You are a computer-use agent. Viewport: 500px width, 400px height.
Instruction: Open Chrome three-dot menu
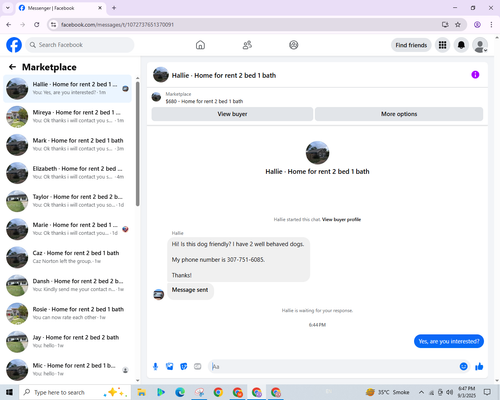click(x=491, y=24)
